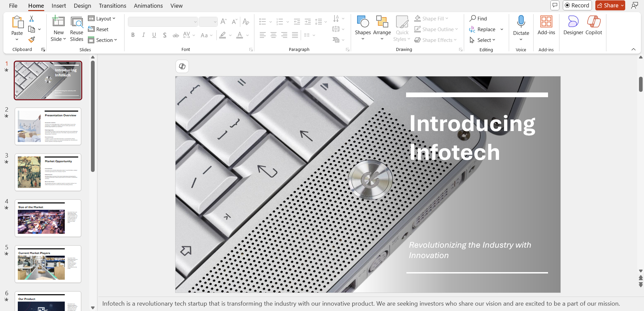Click the Increase Font Size icon

point(224,22)
